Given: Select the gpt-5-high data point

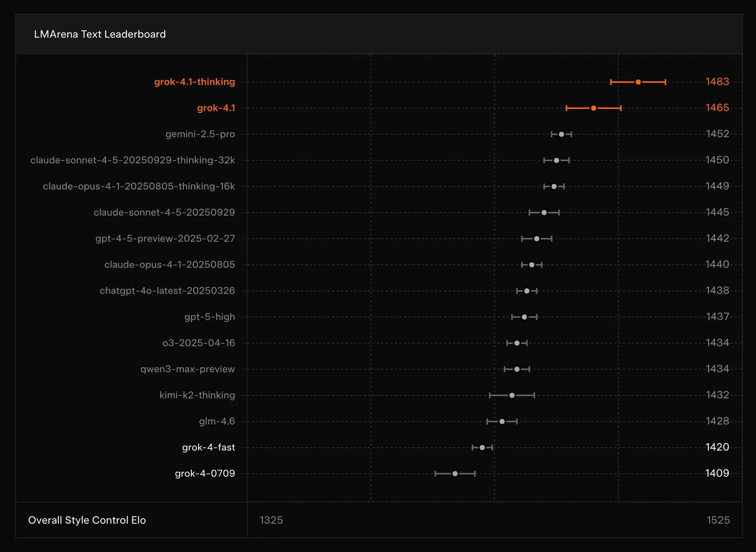Looking at the screenshot, I should [x=524, y=317].
